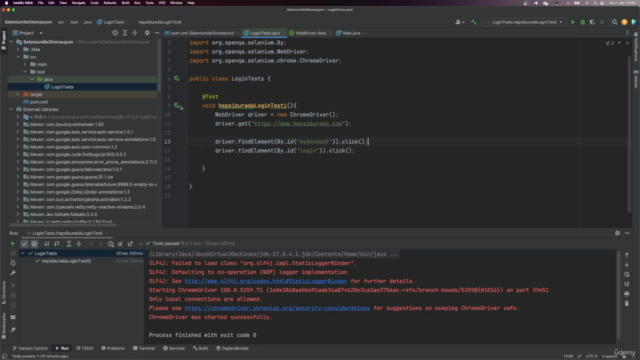Open Search Everywhere magnifier icon
640x360 pixels.
point(614,22)
